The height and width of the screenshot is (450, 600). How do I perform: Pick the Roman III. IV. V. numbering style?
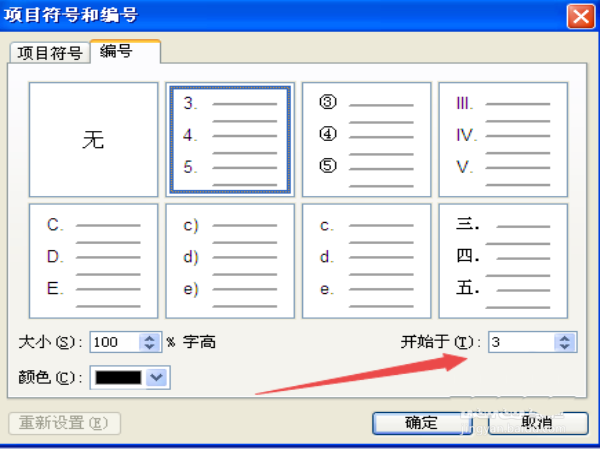coord(503,140)
